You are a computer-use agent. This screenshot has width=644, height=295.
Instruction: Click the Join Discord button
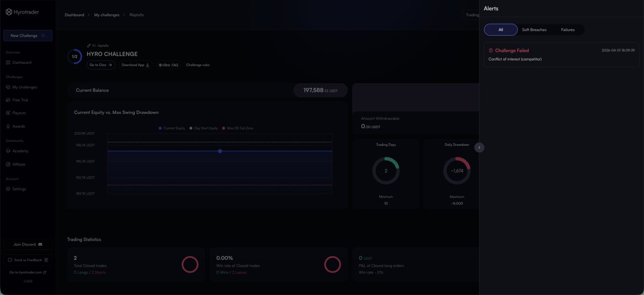point(28,244)
